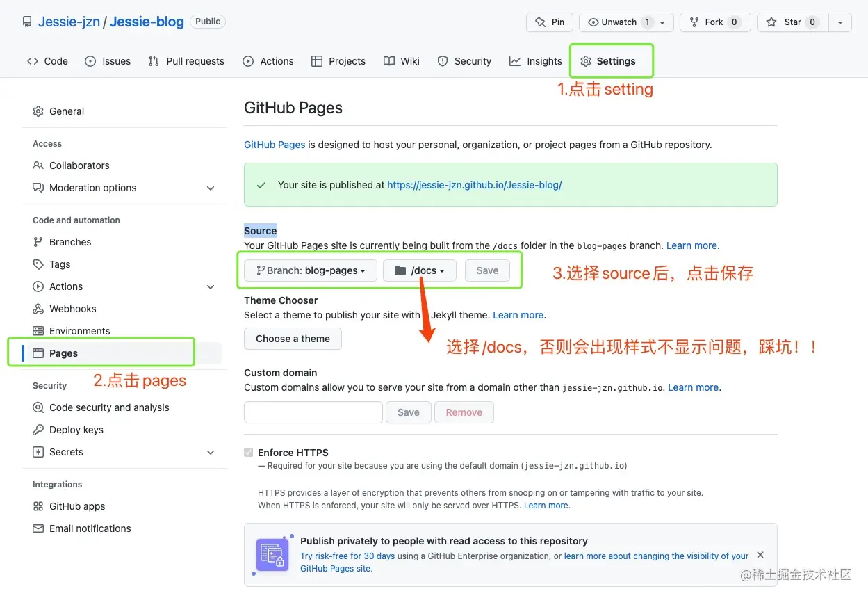Open the Jessie-blog repository link
The height and width of the screenshot is (598, 868).
[147, 22]
